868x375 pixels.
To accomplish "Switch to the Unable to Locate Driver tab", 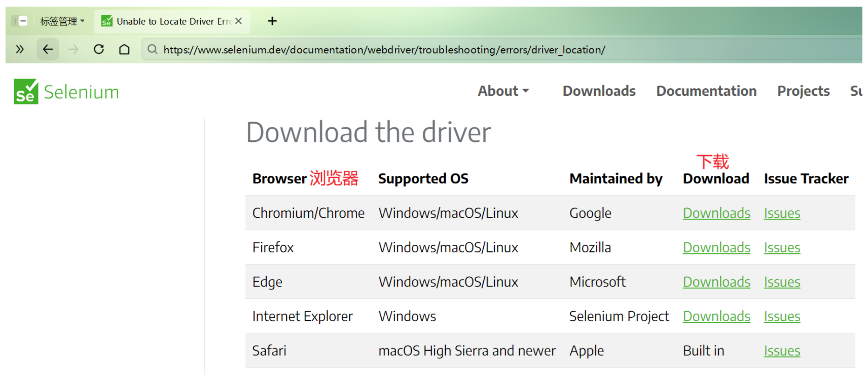I will pos(172,21).
